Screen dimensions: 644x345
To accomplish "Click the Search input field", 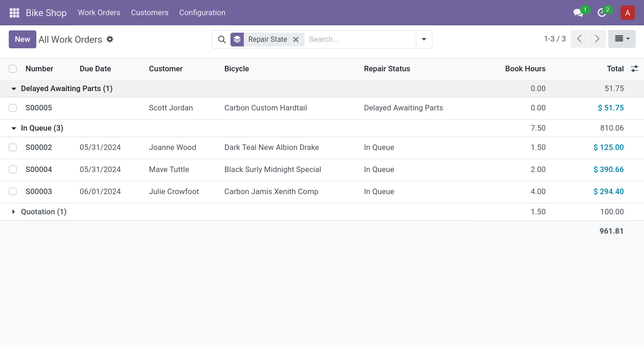I will pos(359,40).
